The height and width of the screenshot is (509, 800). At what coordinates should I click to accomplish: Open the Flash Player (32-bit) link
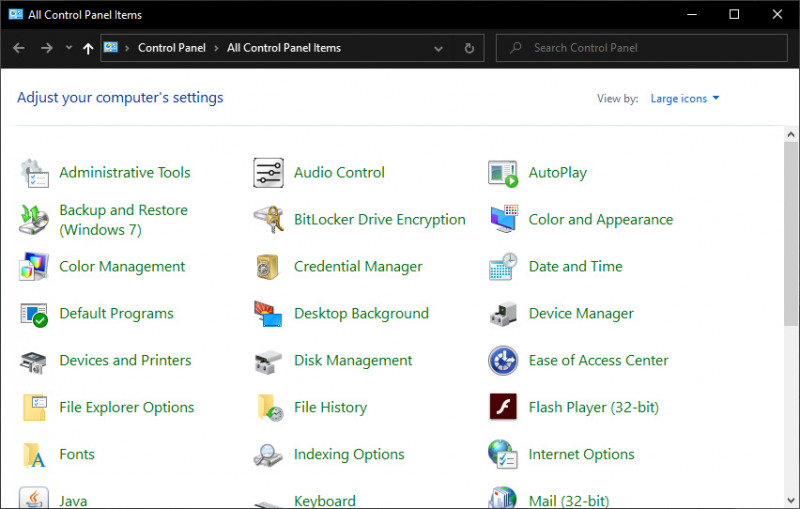click(594, 408)
